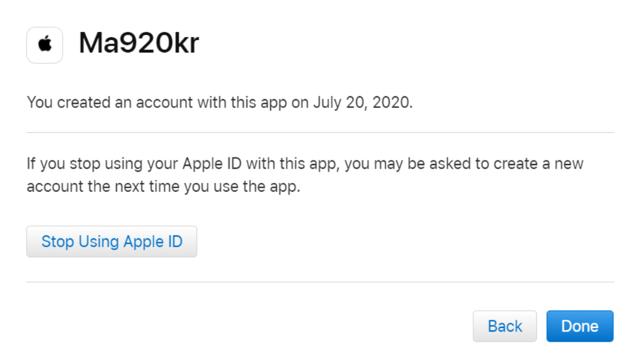
Task: Select the Ma920kr app title
Action: pyautogui.click(x=139, y=42)
